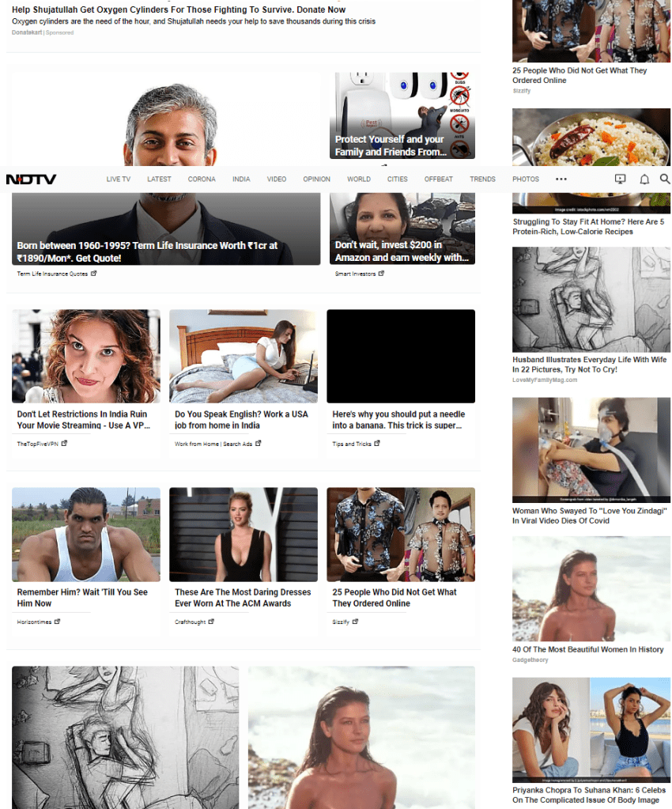The image size is (672, 809).
Task: Click external link icon beside Crafthought
Action: click(211, 622)
